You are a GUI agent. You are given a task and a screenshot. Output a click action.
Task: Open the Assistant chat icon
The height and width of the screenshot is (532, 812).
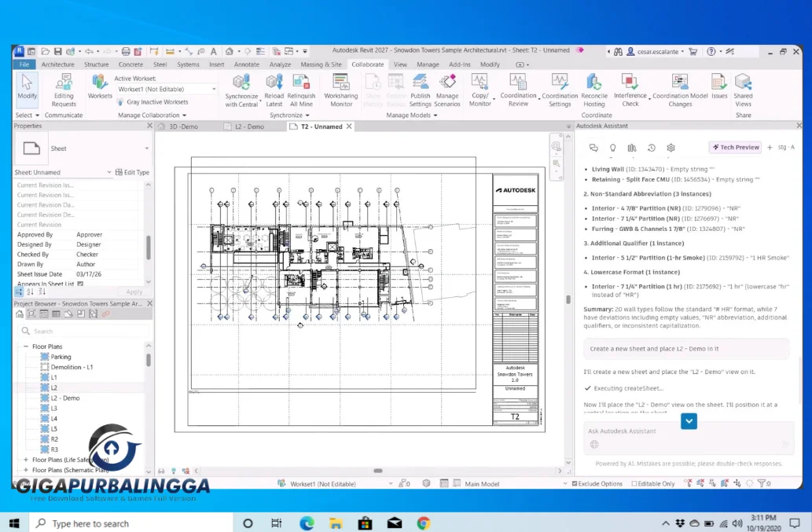tap(593, 148)
